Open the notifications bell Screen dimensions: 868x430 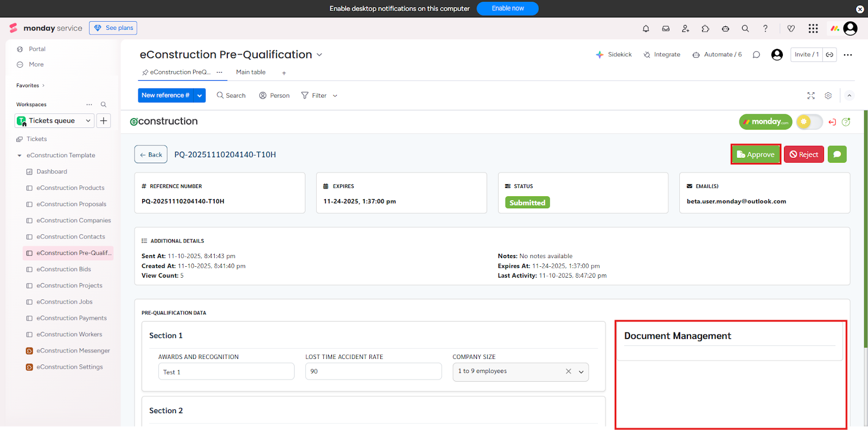click(646, 29)
